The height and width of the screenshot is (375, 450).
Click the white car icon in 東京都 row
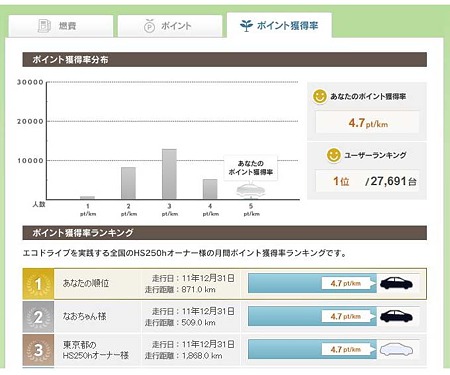click(x=396, y=349)
